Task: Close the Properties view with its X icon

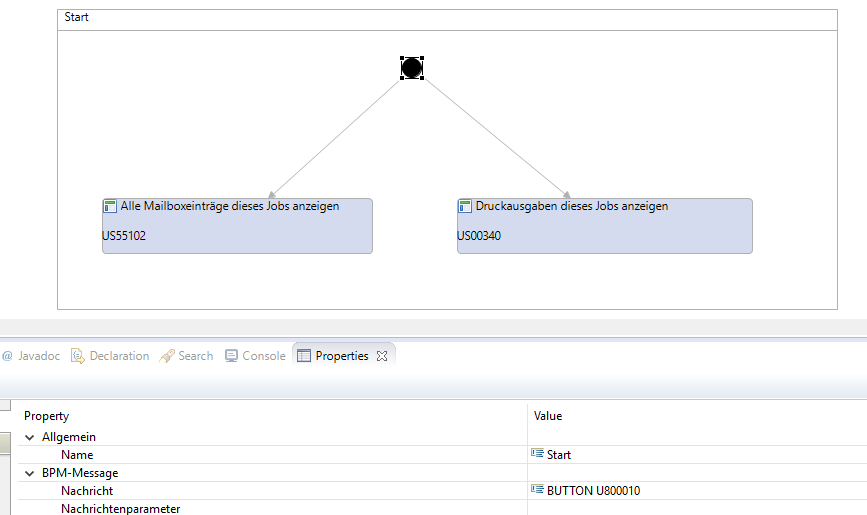Action: (x=382, y=356)
